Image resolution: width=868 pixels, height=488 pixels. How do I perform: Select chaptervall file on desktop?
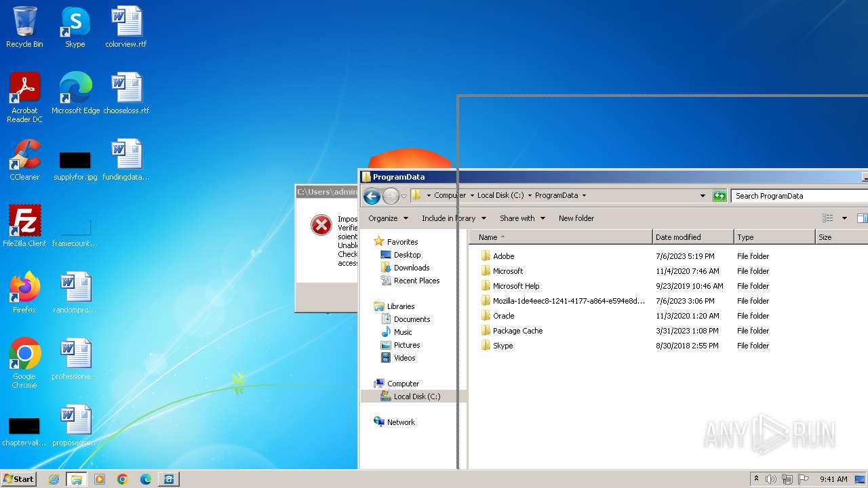coord(24,430)
